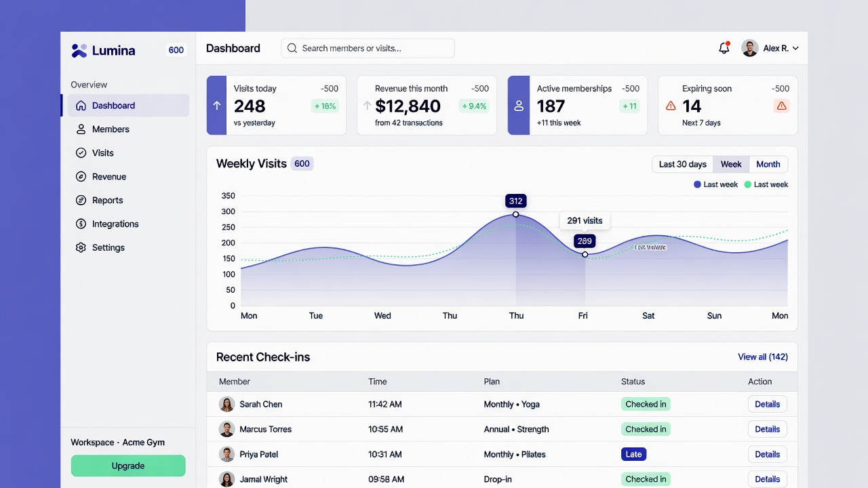Click the Revenue sidebar icon
This screenshot has width=868, height=488.
coord(81,176)
